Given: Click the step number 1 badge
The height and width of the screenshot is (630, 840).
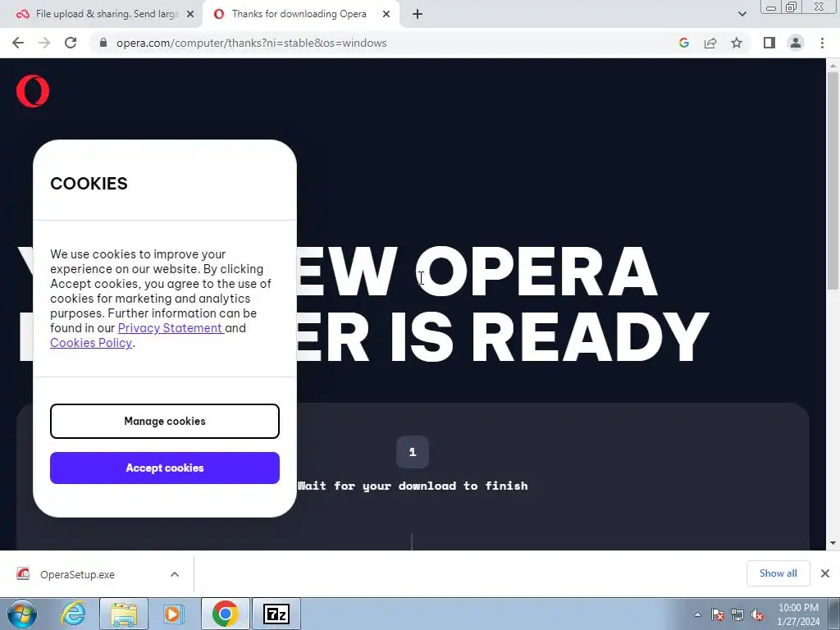Looking at the screenshot, I should click(x=413, y=452).
